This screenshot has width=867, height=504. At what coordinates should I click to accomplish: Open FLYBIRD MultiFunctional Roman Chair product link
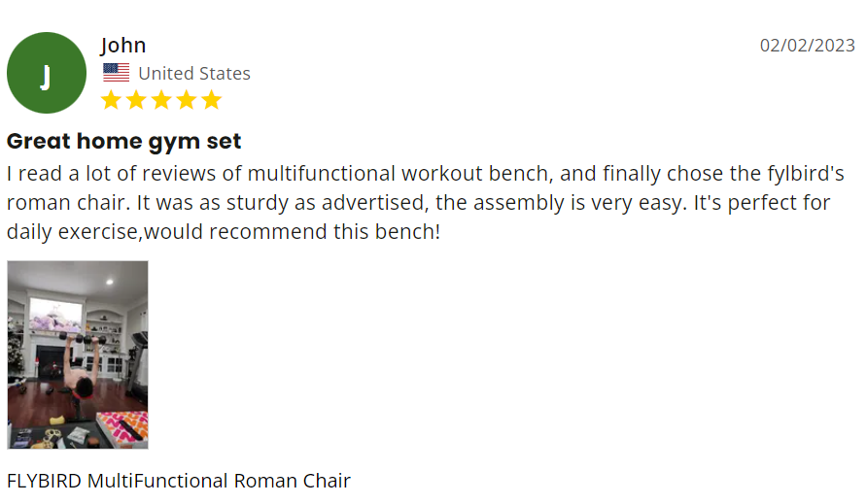click(x=179, y=481)
